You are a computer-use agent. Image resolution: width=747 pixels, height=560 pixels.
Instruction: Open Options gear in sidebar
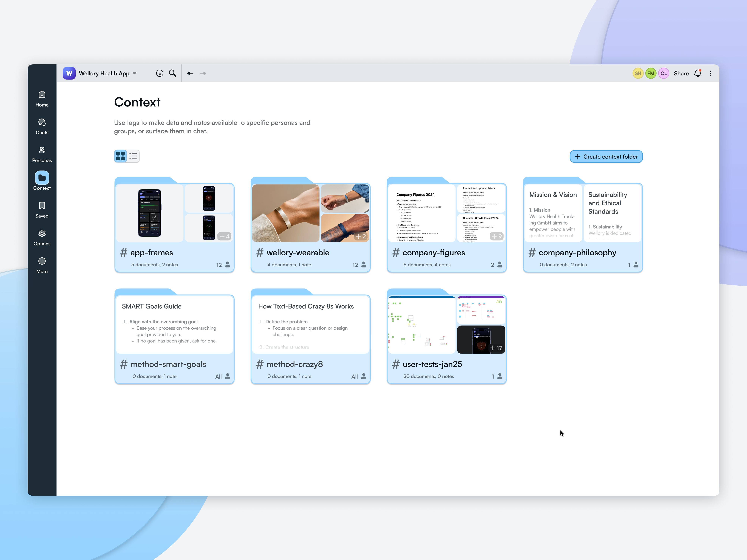42,237
